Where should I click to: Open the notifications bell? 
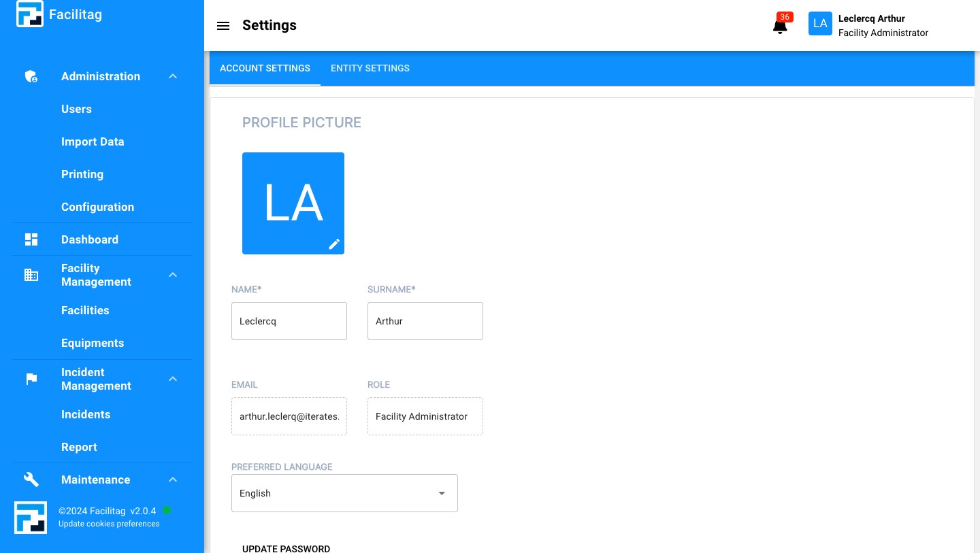click(780, 26)
